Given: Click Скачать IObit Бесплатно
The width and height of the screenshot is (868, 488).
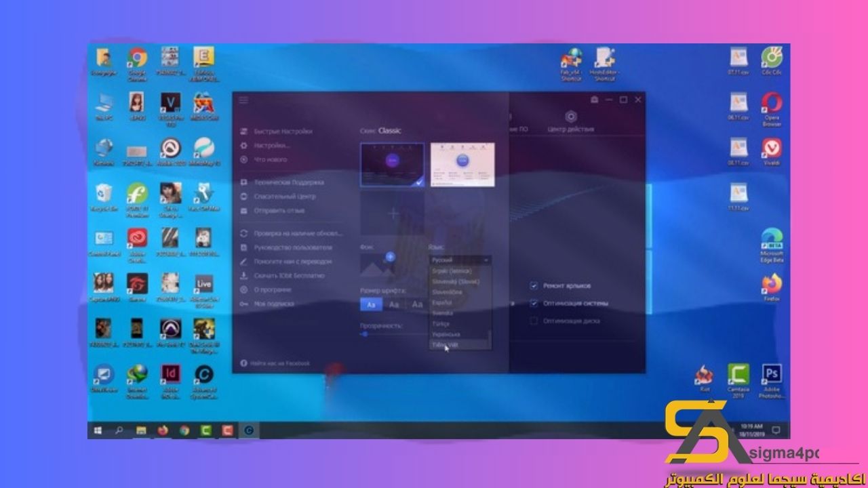Looking at the screenshot, I should click(x=282, y=276).
